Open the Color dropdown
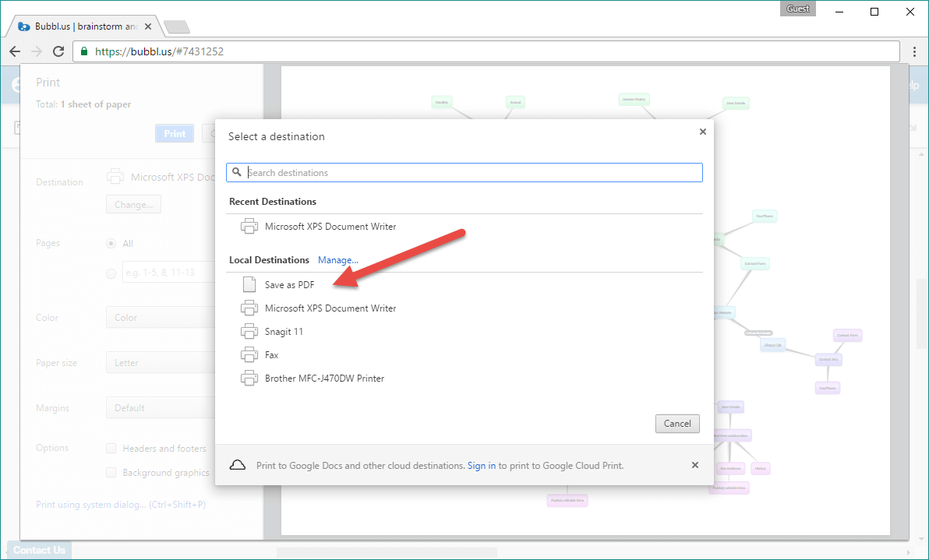Viewport: 929px width, 560px height. pos(161,318)
